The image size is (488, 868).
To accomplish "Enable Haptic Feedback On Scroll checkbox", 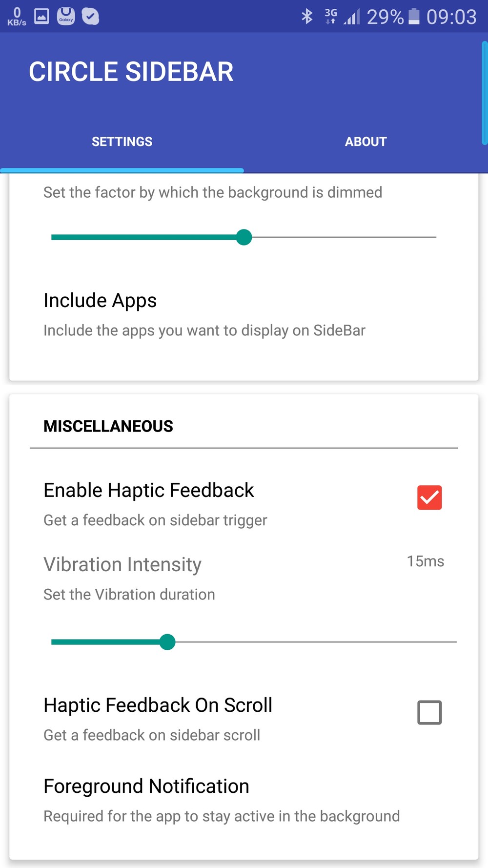I will pyautogui.click(x=429, y=712).
